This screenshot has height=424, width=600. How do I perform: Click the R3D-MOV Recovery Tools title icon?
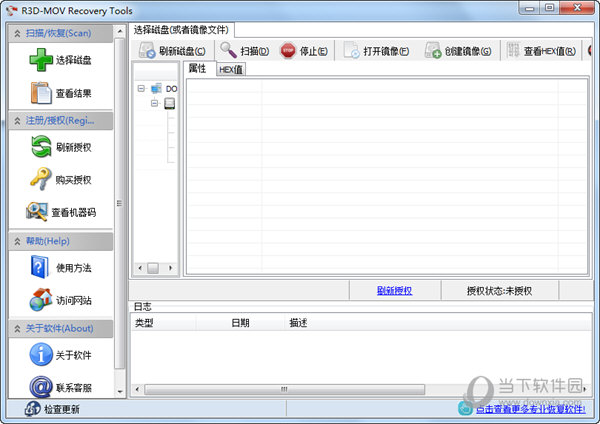coord(11,10)
